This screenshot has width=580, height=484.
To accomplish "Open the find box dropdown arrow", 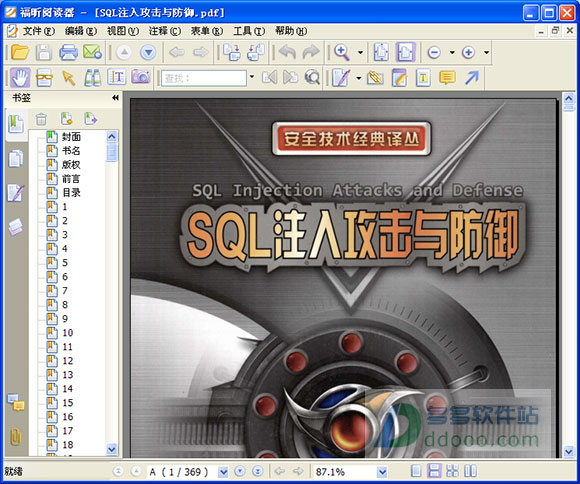I will [252, 77].
